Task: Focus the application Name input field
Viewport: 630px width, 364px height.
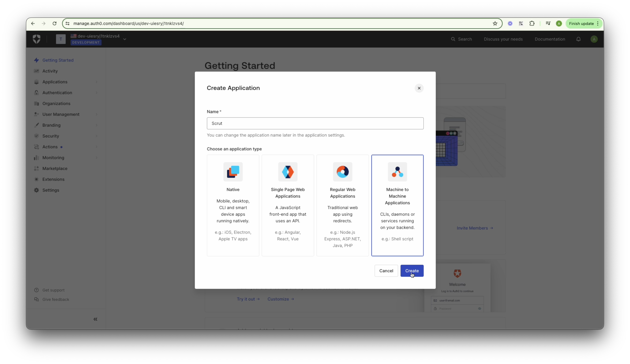Action: [x=315, y=123]
